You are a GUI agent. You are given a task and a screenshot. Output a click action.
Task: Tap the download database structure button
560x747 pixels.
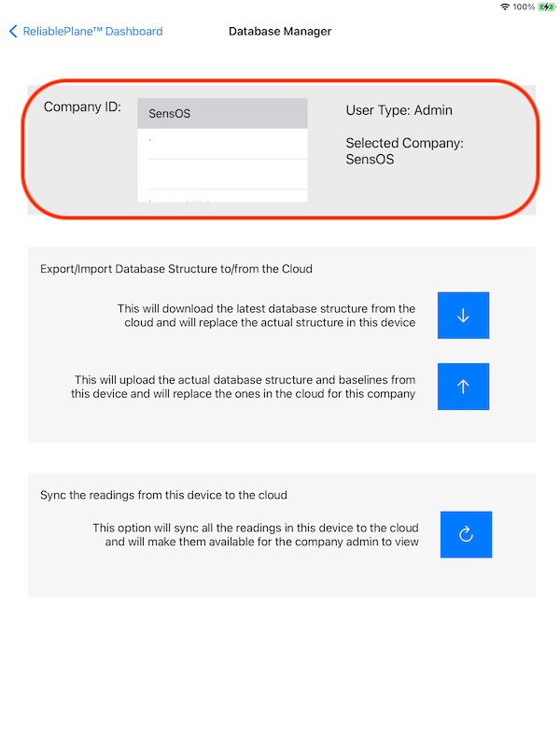tap(463, 316)
